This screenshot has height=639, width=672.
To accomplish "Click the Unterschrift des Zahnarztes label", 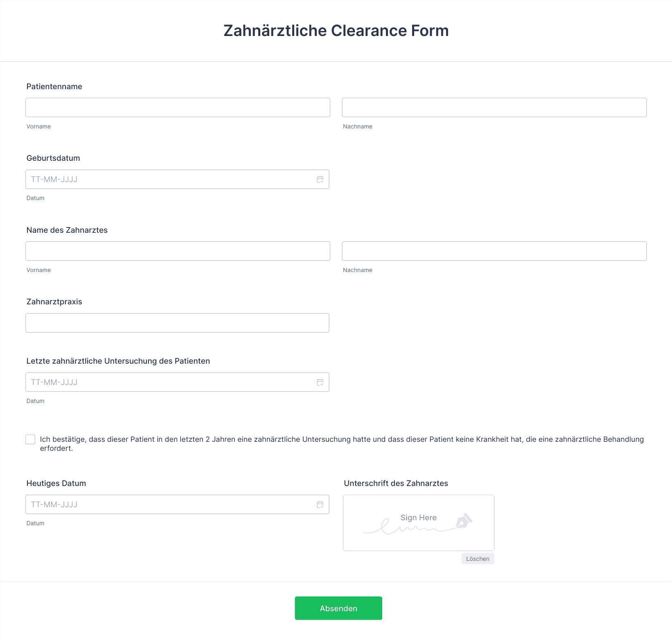I will (396, 483).
